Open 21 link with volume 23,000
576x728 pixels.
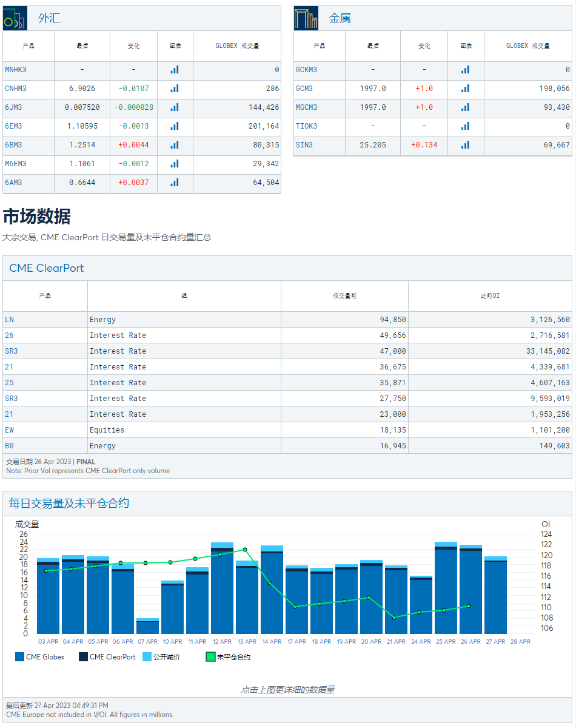click(x=9, y=414)
